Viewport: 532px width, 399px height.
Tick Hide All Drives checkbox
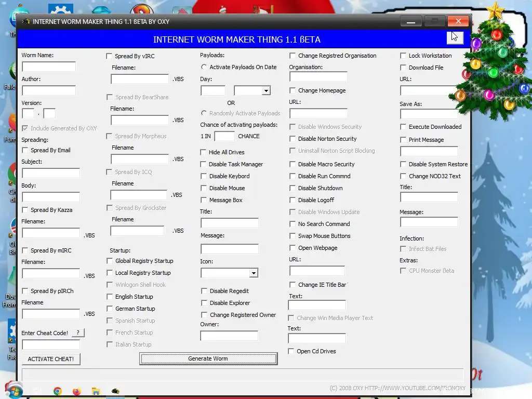click(203, 152)
